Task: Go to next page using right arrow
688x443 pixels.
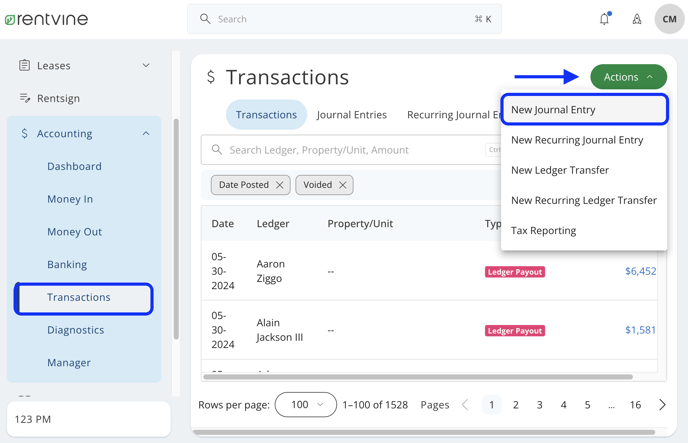Action: pos(662,405)
